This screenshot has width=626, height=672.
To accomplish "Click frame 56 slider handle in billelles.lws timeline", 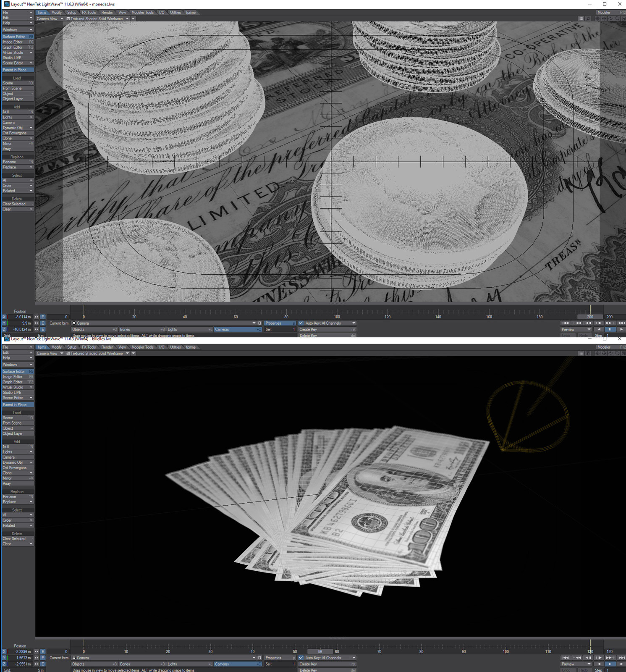I will [320, 652].
